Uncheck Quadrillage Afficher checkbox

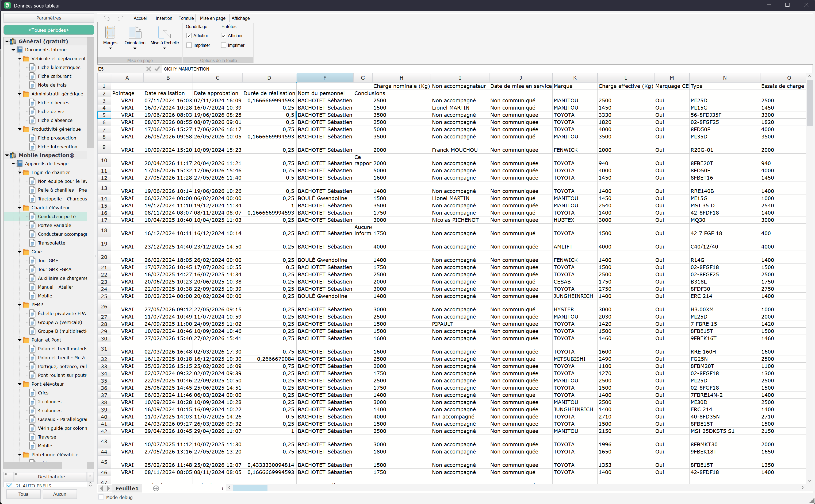point(189,36)
